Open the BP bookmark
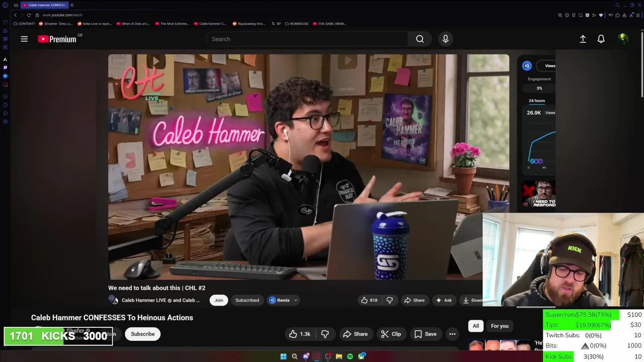The image size is (644, 362). tap(276, 24)
